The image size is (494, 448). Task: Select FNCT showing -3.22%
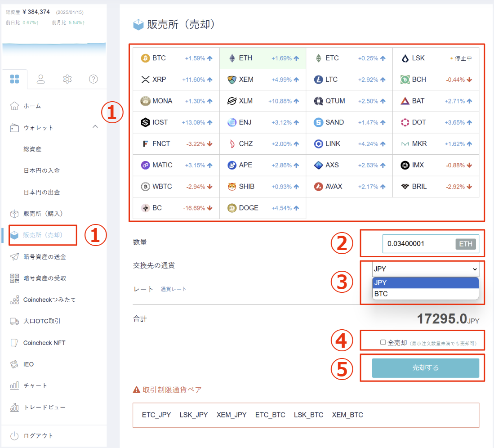click(x=176, y=144)
